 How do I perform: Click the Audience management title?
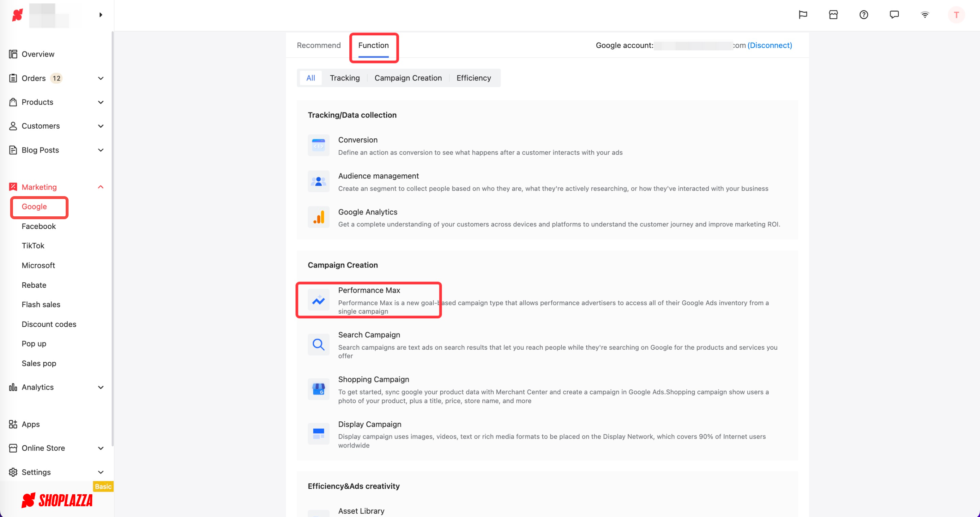[378, 176]
